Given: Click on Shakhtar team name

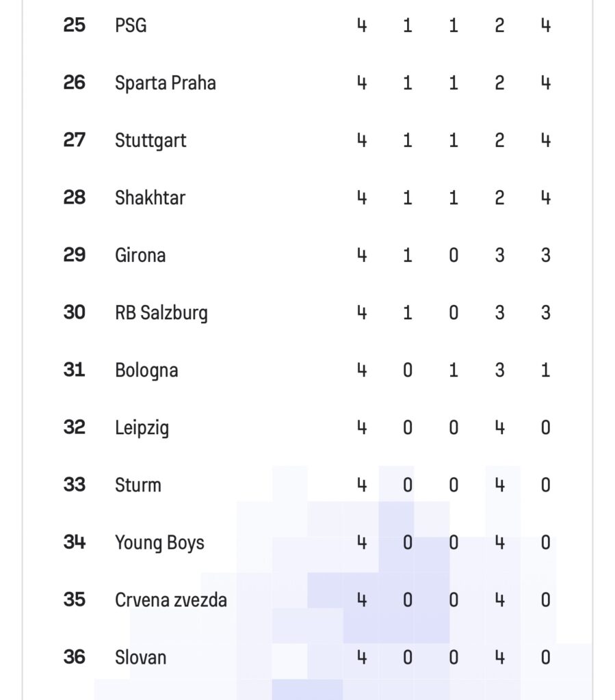Looking at the screenshot, I should click(150, 198).
